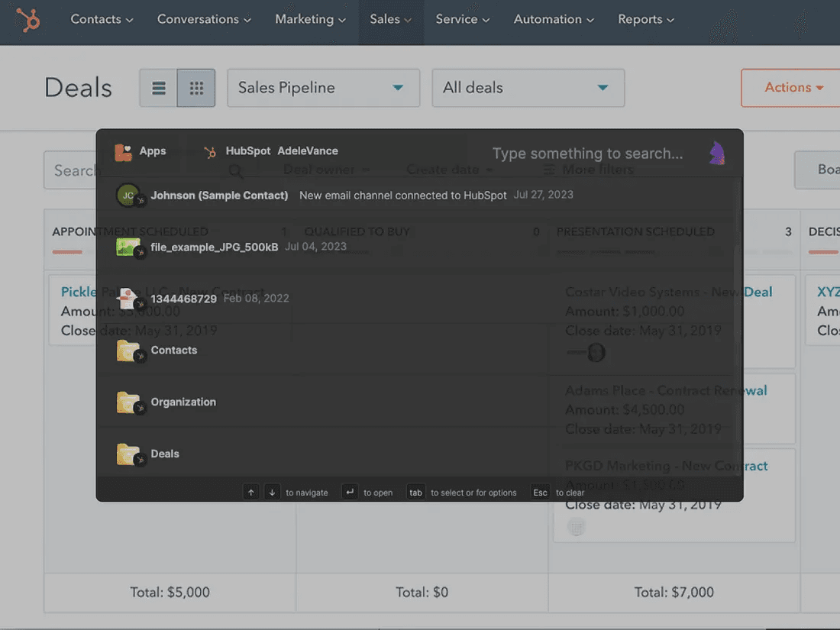Image resolution: width=840 pixels, height=630 pixels.
Task: Open the Sales navigation menu
Action: pyautogui.click(x=390, y=19)
